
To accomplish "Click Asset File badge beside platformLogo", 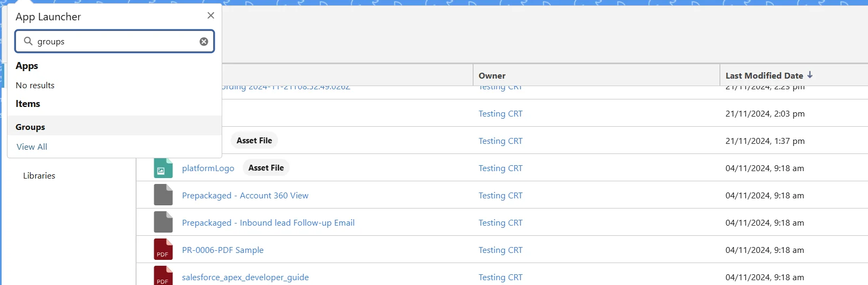I will point(266,168).
